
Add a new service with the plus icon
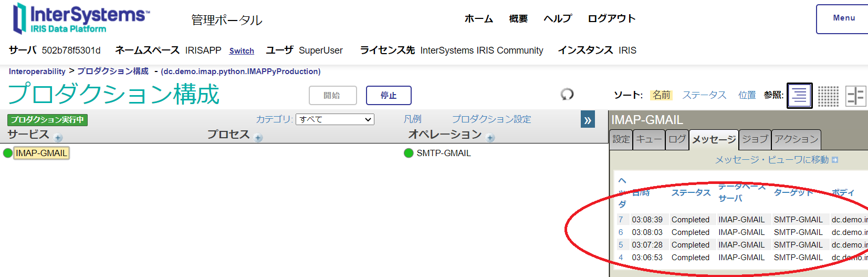click(x=58, y=138)
